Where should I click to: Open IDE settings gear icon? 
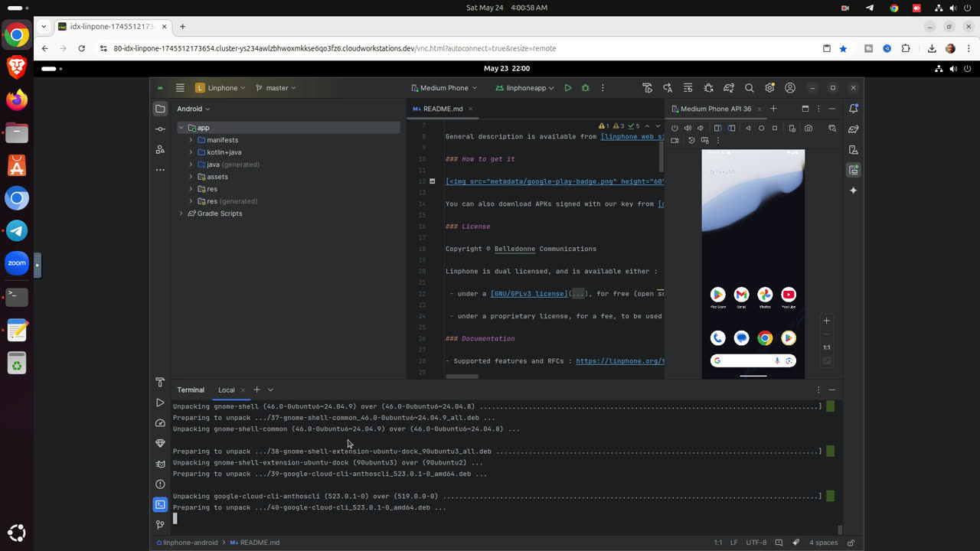pos(769,88)
